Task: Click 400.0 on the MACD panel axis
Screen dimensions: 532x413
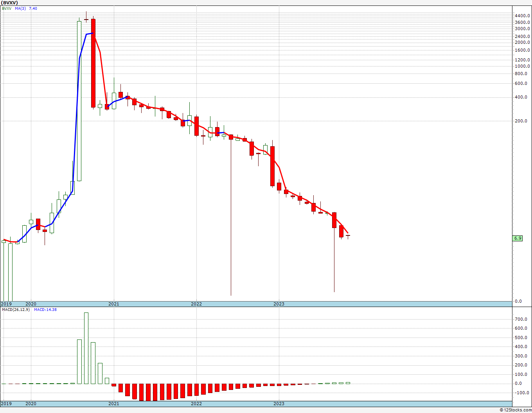Action: [521, 347]
